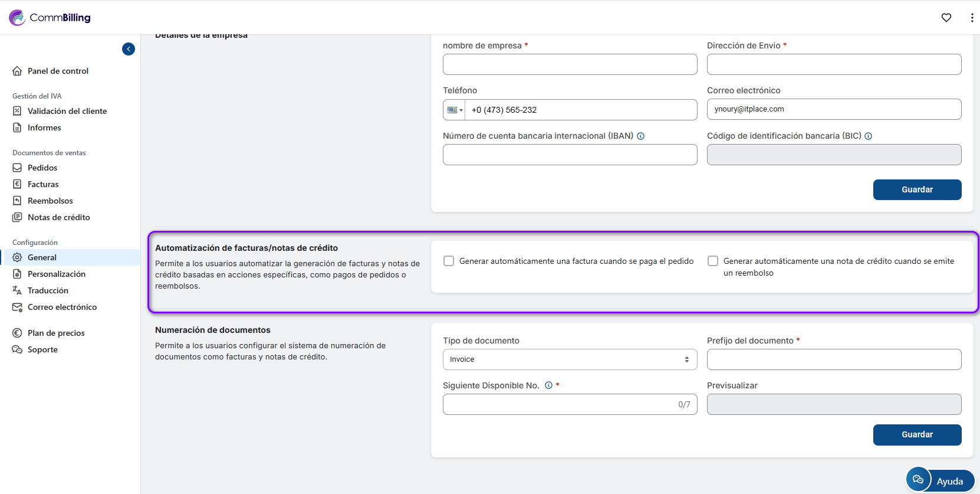Go to Panel de control
The image size is (980, 494).
pyautogui.click(x=58, y=71)
